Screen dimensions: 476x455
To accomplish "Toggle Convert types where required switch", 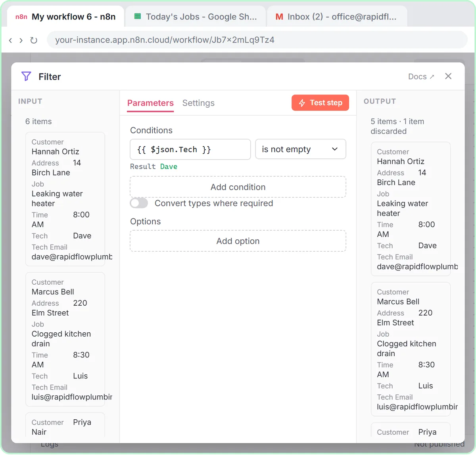I will pos(139,203).
